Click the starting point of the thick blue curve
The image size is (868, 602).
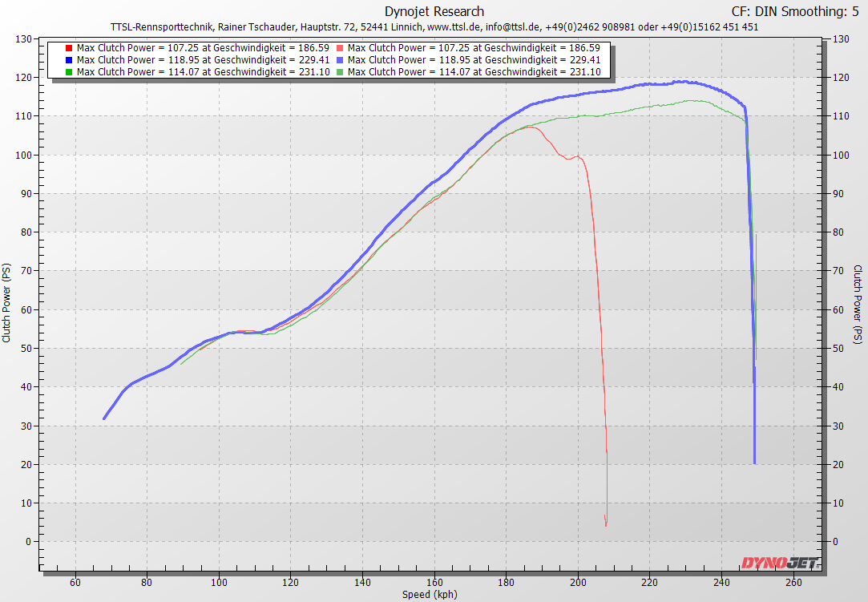[x=104, y=418]
